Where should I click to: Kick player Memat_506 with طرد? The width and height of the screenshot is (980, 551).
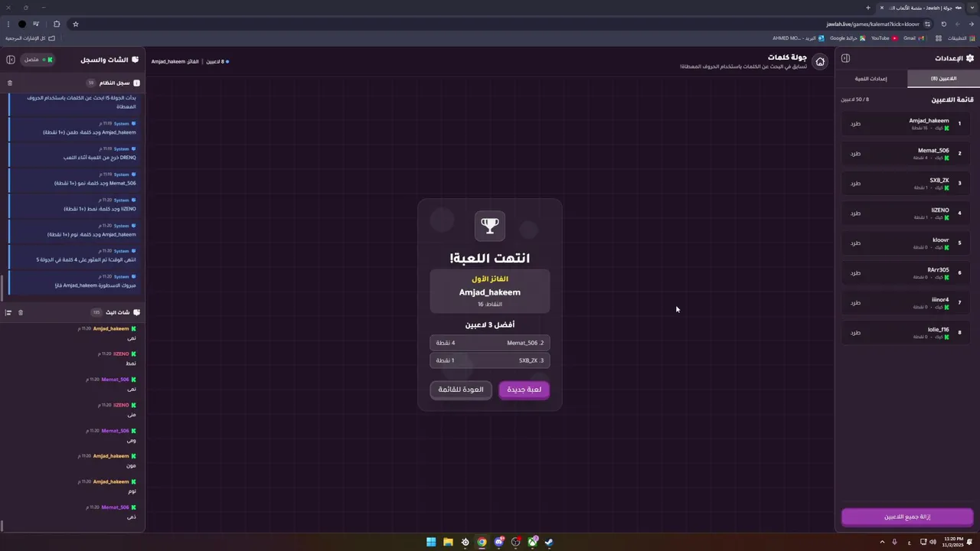(x=855, y=154)
